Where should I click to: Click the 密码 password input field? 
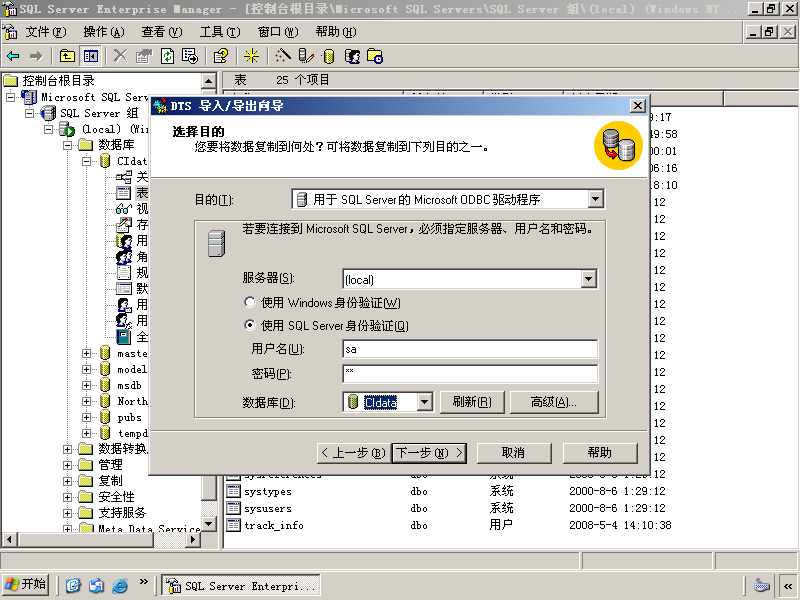[470, 374]
